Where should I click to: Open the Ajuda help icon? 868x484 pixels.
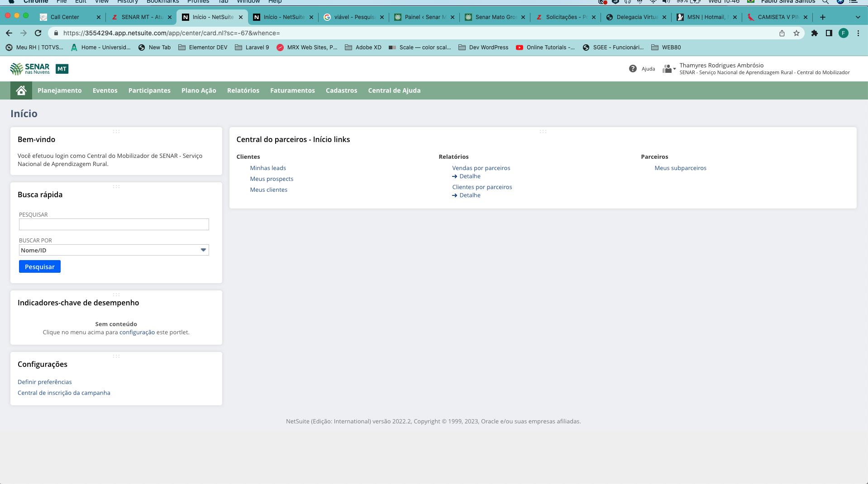(633, 69)
